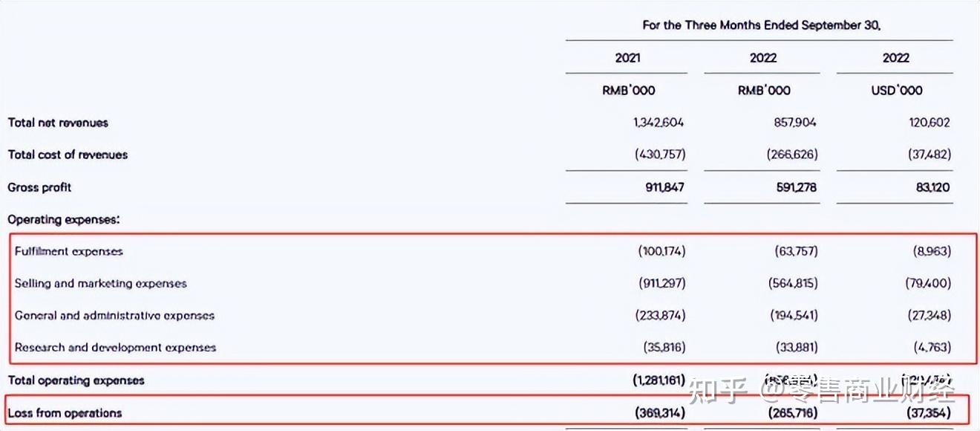
Task: Select the Fulfilment expenses row label
Action: (69, 251)
